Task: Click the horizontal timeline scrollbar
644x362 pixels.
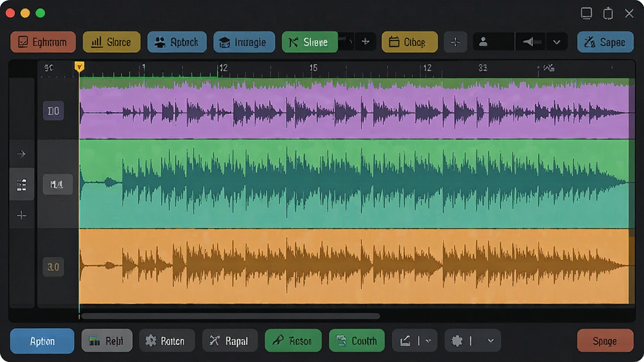Action: tap(230, 316)
